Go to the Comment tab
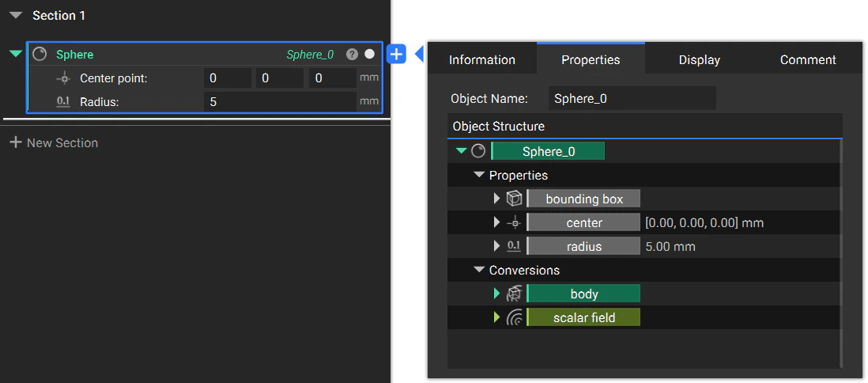 (x=808, y=59)
